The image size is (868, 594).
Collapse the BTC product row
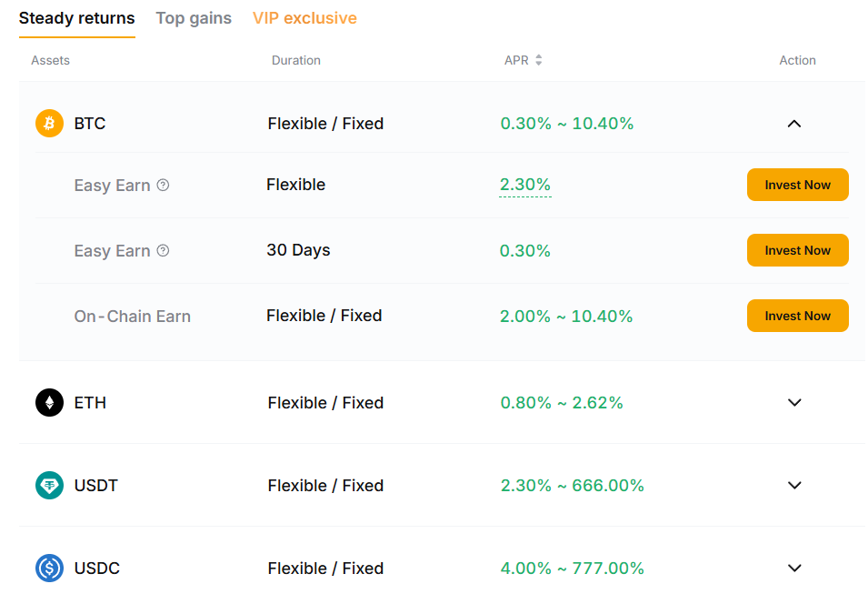pyautogui.click(x=794, y=123)
